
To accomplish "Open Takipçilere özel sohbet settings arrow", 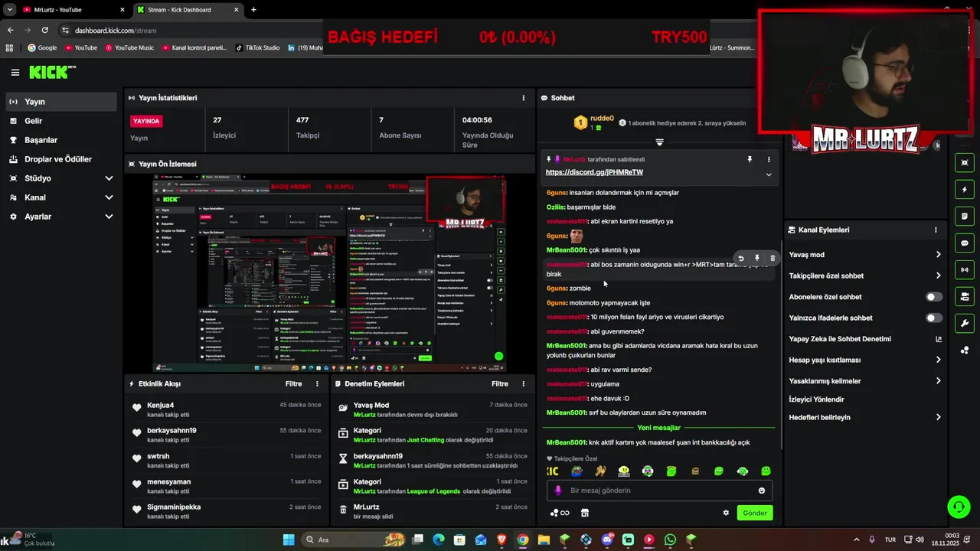I will coord(939,275).
